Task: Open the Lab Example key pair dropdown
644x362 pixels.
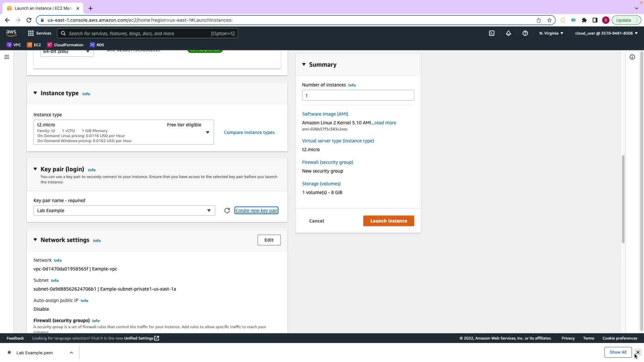Action: click(x=124, y=210)
